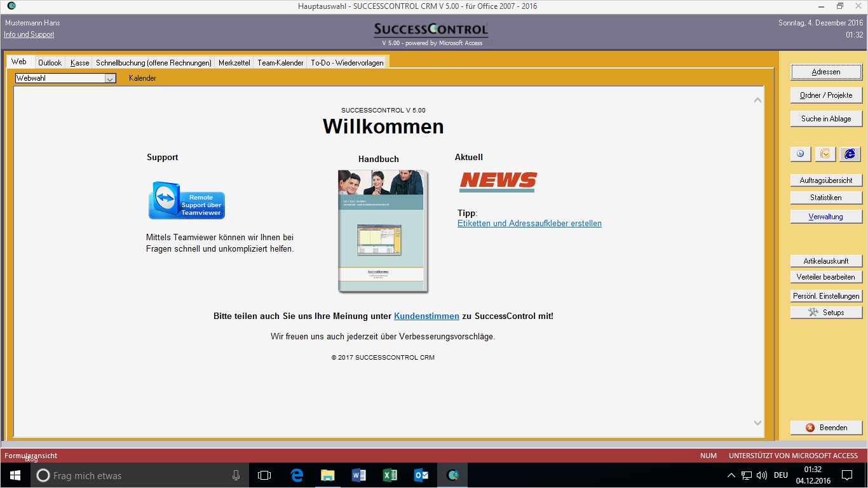Open the To-Do - Wiedervorlagen tab

(x=348, y=62)
